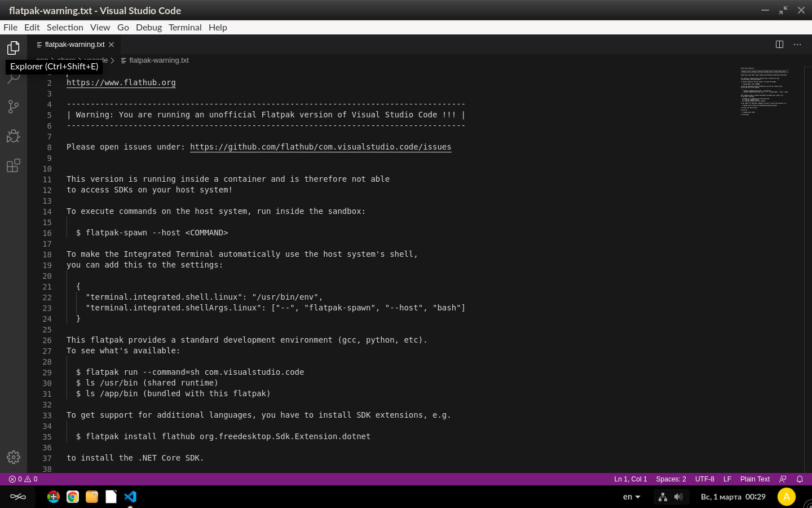Open the yellow folder file manager in the taskbar
This screenshot has width=812, height=508.
(x=92, y=497)
